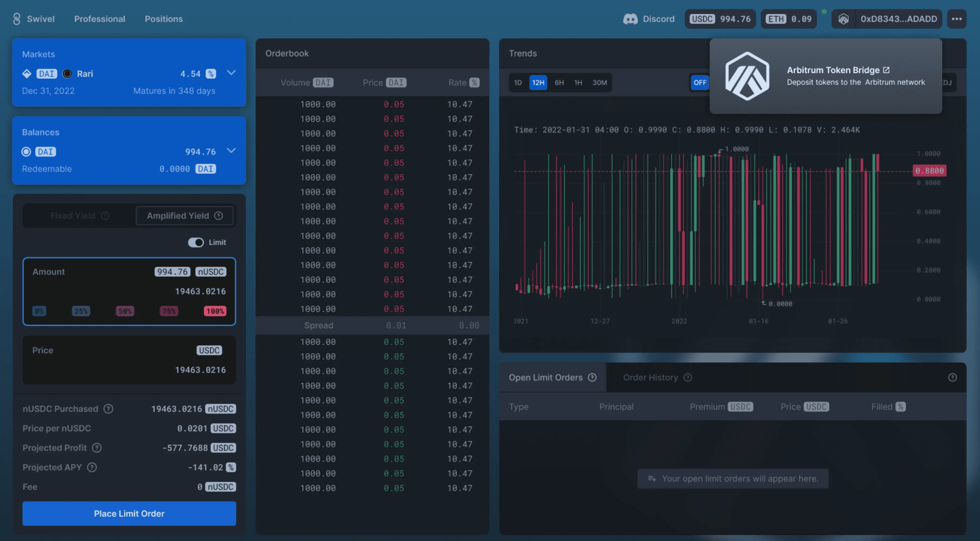Expand the Balances panel chevron
The height and width of the screenshot is (541, 980).
tap(231, 150)
